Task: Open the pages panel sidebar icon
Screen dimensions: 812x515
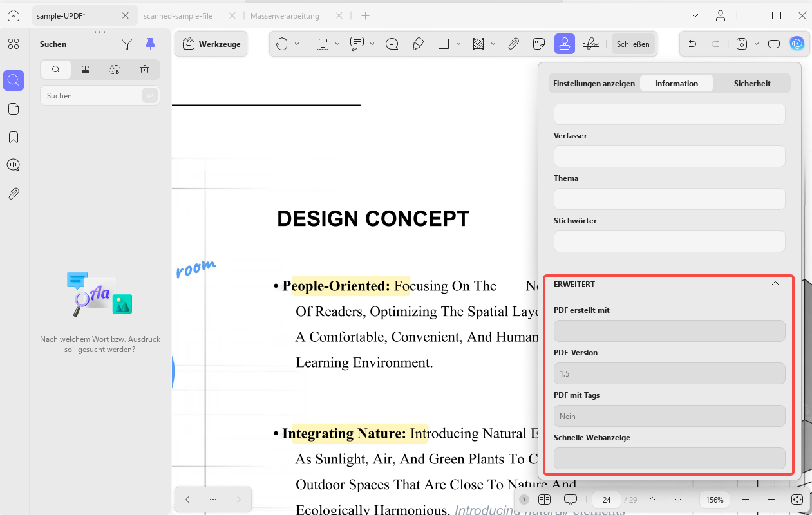Action: click(14, 109)
